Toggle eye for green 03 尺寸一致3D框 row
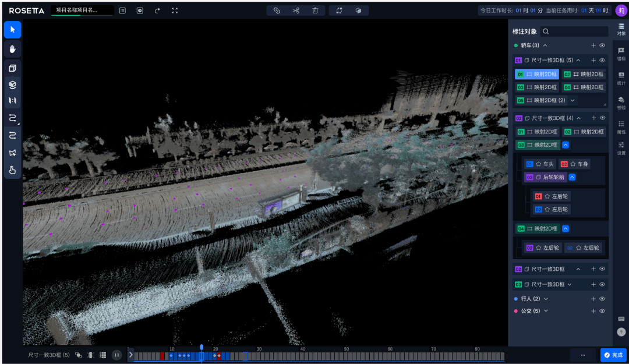The image size is (629, 364). tap(602, 284)
